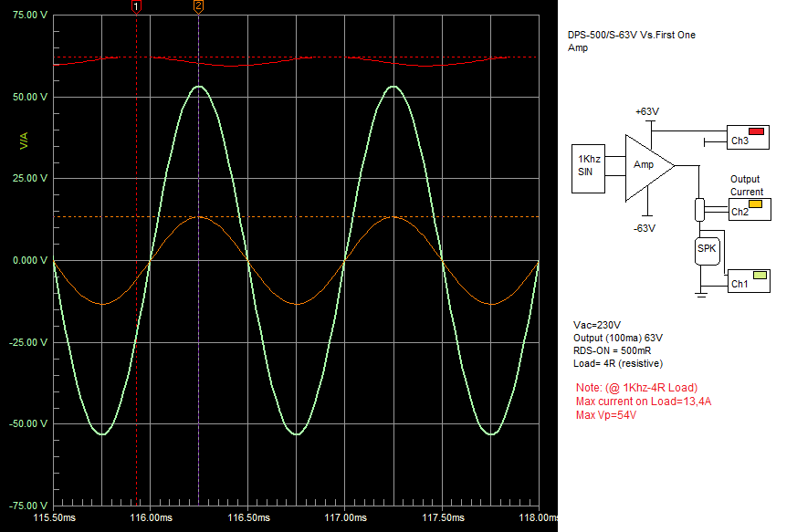Click the SPK speaker block
The image size is (797, 532).
tap(707, 251)
